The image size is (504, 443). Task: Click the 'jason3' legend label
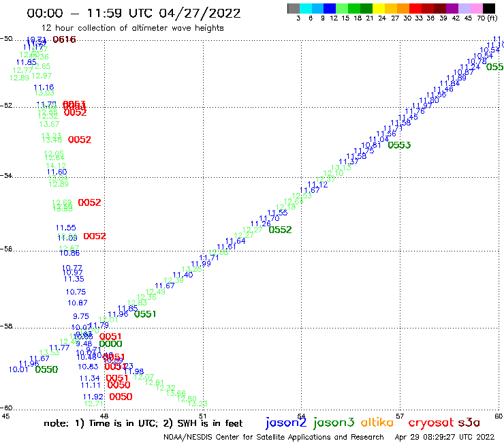pyautogui.click(x=334, y=423)
